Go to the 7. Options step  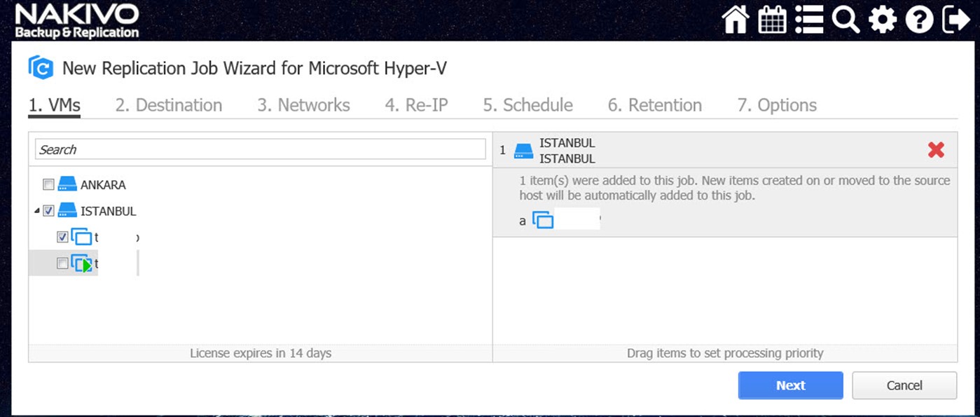(x=777, y=105)
